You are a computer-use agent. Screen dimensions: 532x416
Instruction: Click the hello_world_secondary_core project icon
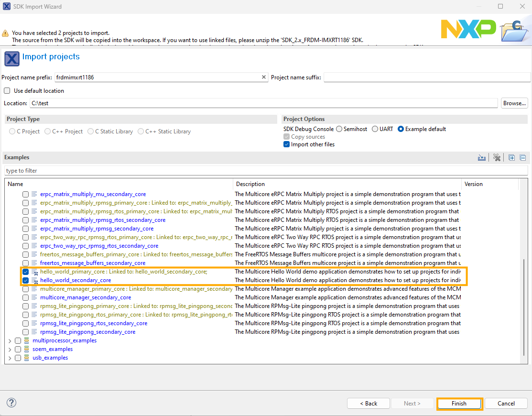[34, 281]
